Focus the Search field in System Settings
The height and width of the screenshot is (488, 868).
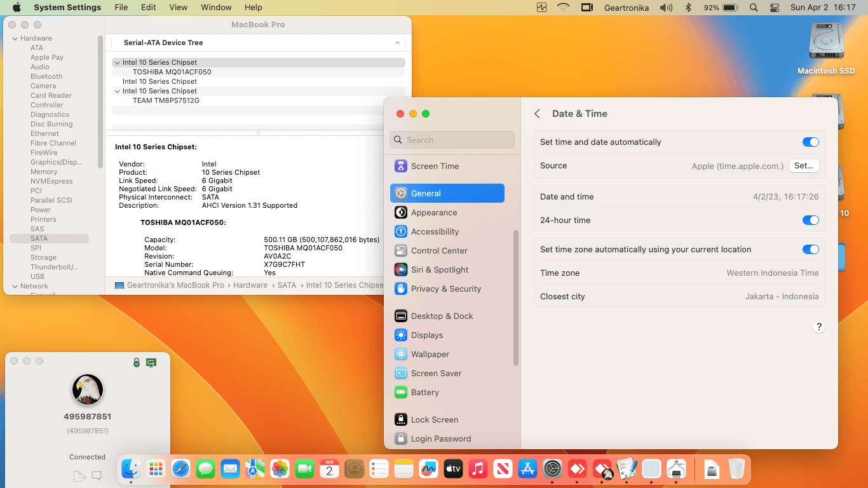click(452, 140)
